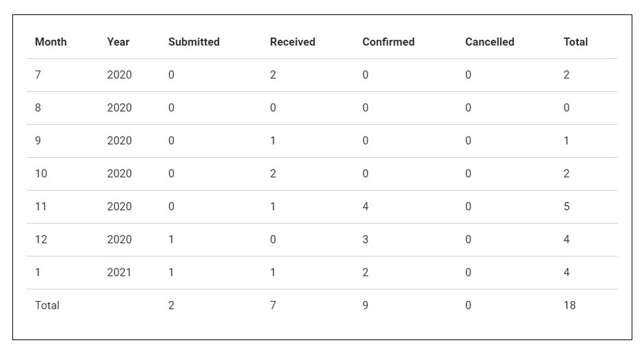Click the Received column header
Screen dimensions: 644x358
293,42
